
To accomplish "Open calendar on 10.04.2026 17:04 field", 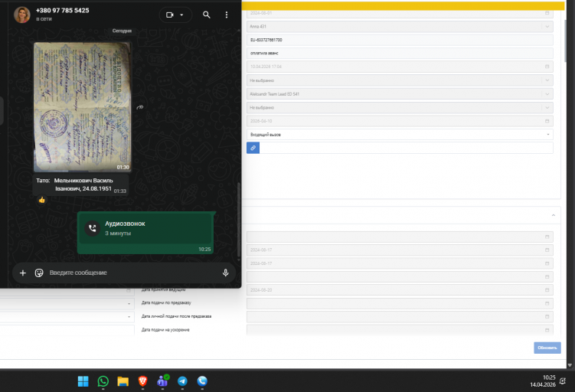I will (x=547, y=67).
